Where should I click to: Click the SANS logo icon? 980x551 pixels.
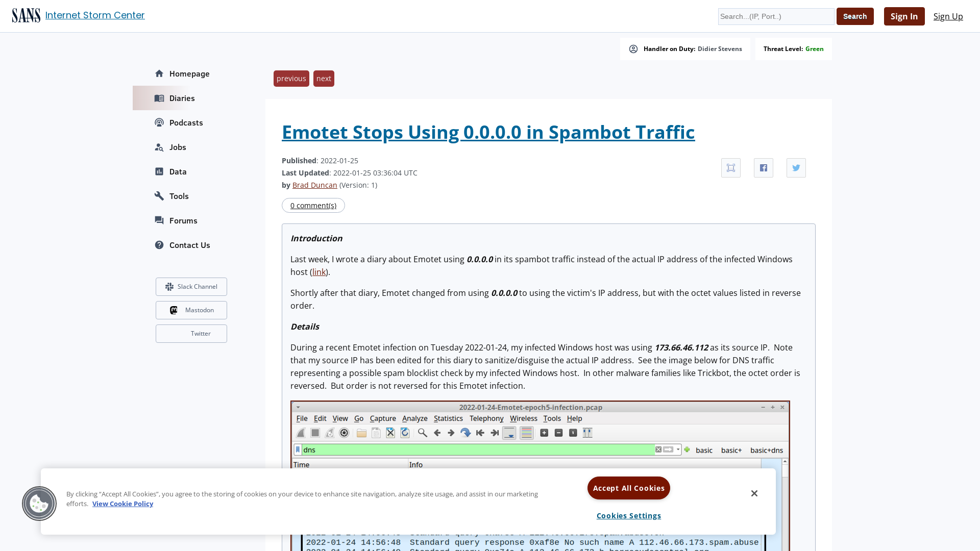[26, 16]
